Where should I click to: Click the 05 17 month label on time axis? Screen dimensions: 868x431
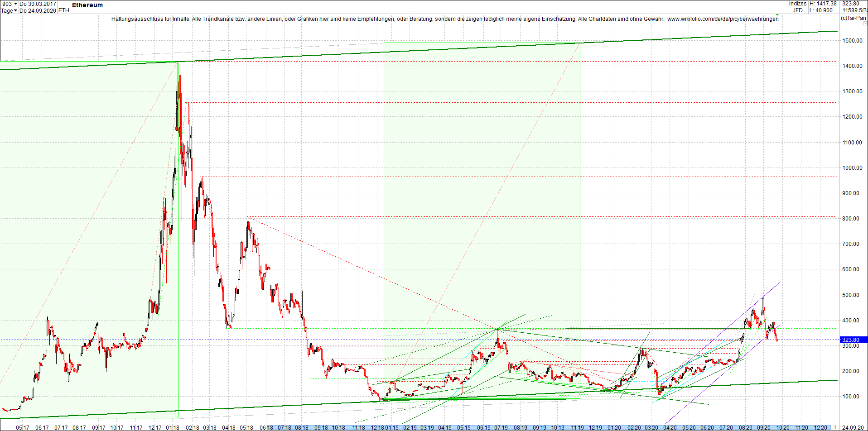(x=23, y=427)
